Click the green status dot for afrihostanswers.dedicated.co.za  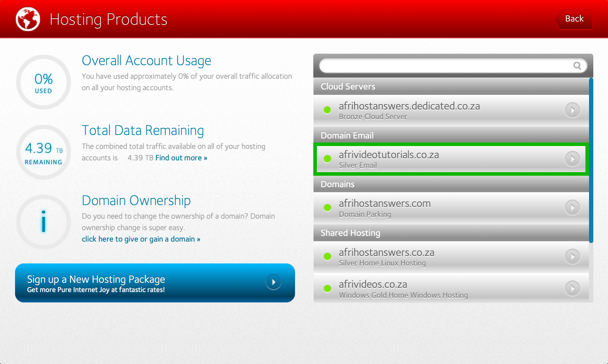click(327, 110)
